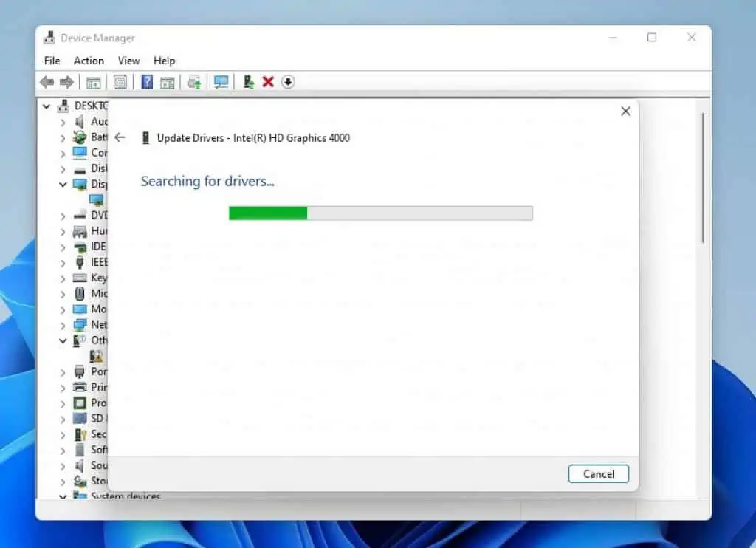Expand the DVD devices tree node
The width and height of the screenshot is (756, 548).
[x=63, y=215]
